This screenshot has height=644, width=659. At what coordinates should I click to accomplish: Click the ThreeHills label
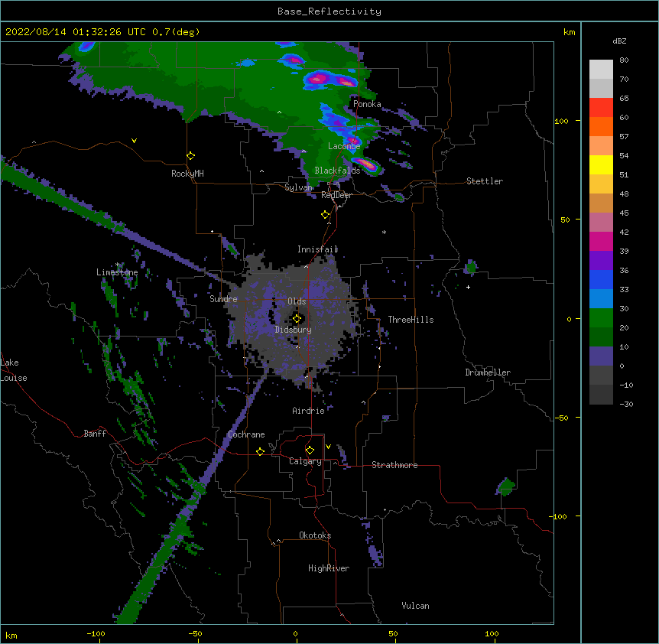click(x=411, y=320)
